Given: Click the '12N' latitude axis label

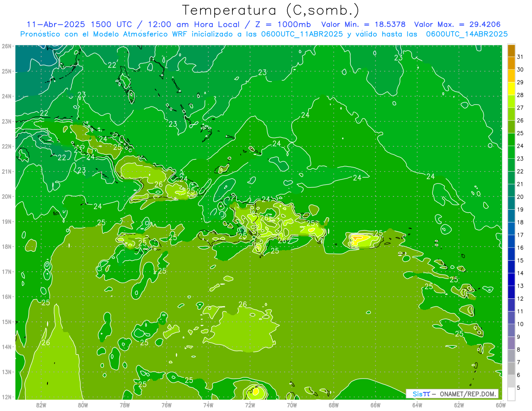Looking at the screenshot, I should pyautogui.click(x=7, y=397).
